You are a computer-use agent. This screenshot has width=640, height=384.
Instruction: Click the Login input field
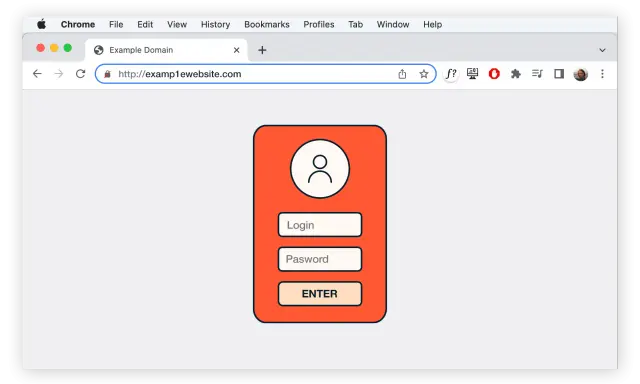[x=320, y=224]
